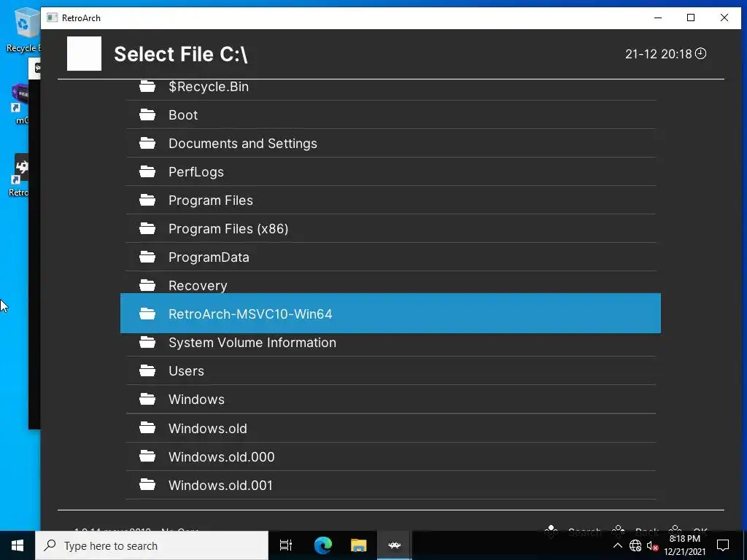Select Documents and Settings folder
The height and width of the screenshot is (560, 747).
(x=391, y=144)
